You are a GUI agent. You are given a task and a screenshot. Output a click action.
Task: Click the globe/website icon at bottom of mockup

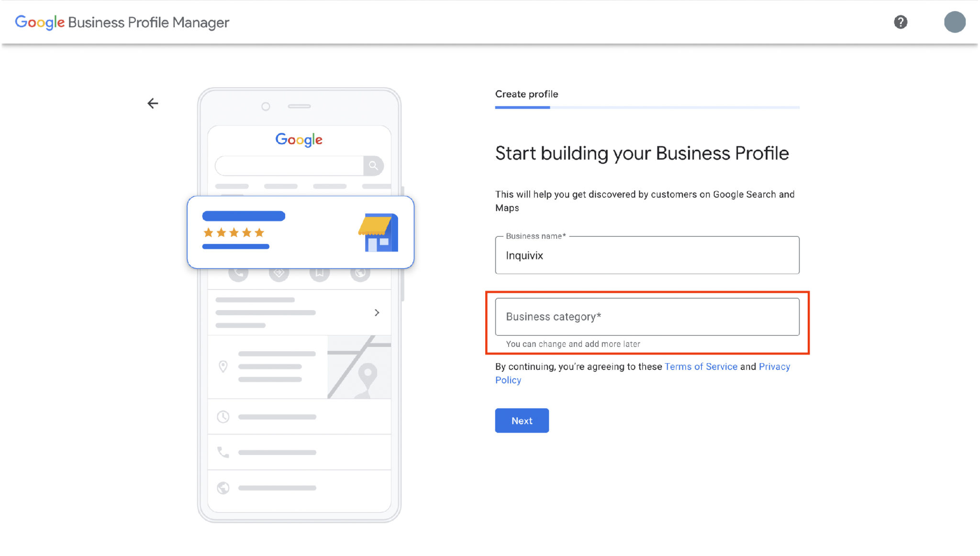click(223, 488)
